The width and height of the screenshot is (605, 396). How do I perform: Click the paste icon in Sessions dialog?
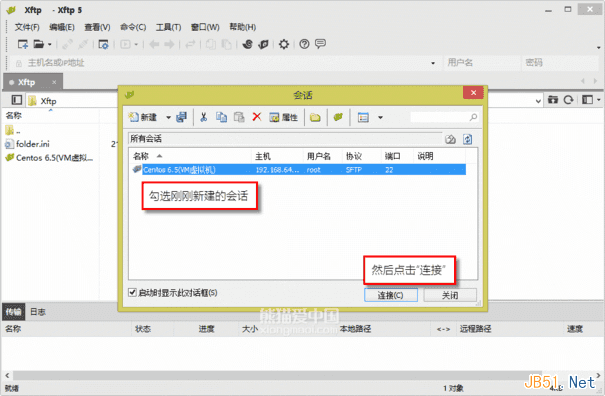pos(239,117)
